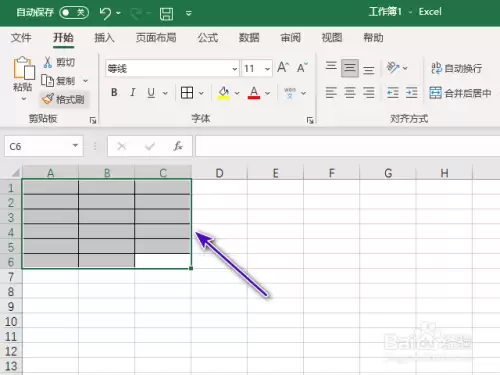Image resolution: width=500 pixels, height=375 pixels.
Task: Toggle Underline formatting
Action: (151, 92)
